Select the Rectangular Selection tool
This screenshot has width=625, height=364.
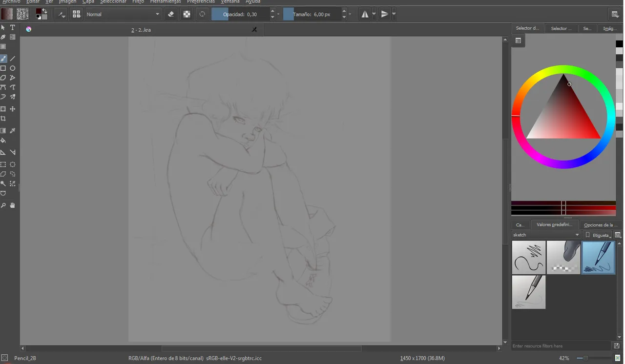(3, 164)
